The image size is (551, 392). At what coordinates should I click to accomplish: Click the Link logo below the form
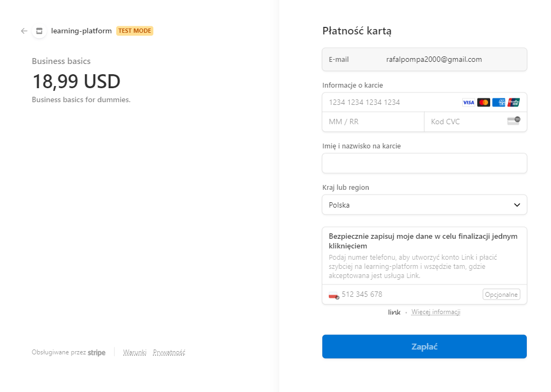coord(394,312)
